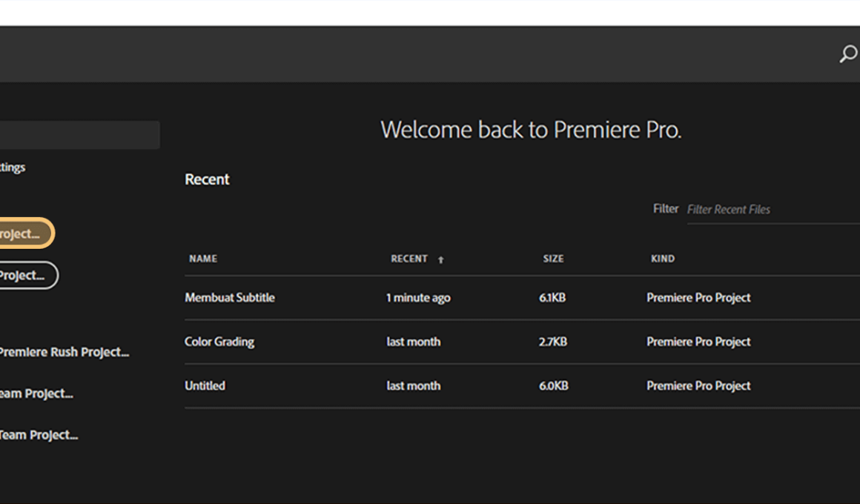Click the Recent section heading

[207, 179]
